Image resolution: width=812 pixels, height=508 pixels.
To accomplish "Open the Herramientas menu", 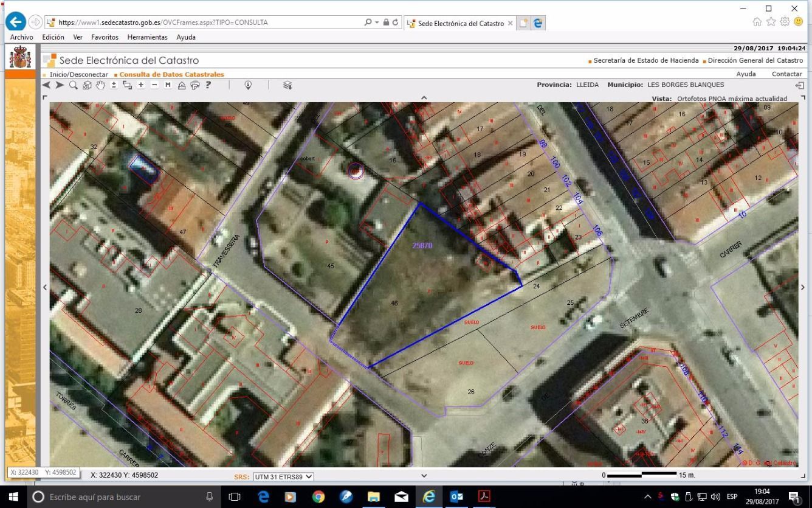I will pyautogui.click(x=147, y=37).
